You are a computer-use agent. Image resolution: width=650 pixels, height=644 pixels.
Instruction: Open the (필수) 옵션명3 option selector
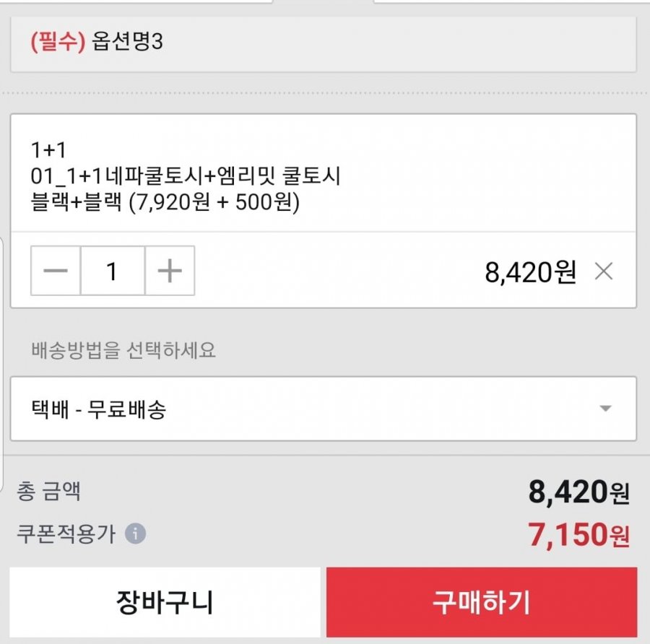(324, 43)
